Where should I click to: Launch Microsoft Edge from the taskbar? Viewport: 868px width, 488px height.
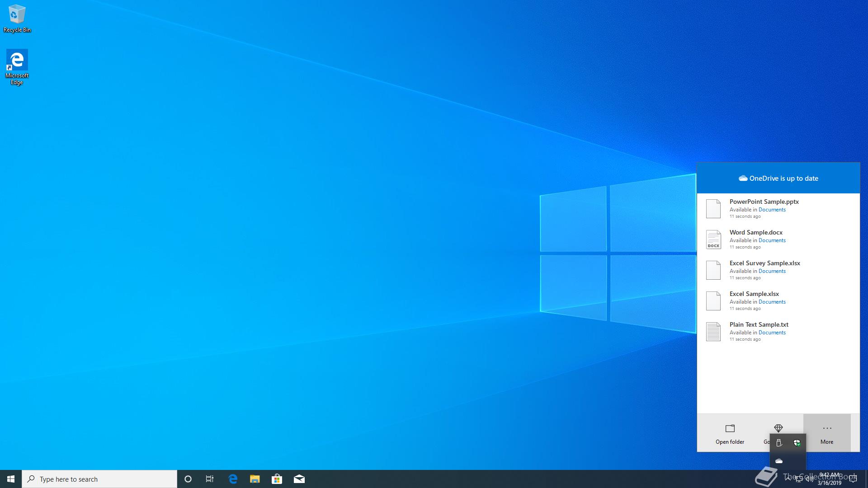233,479
